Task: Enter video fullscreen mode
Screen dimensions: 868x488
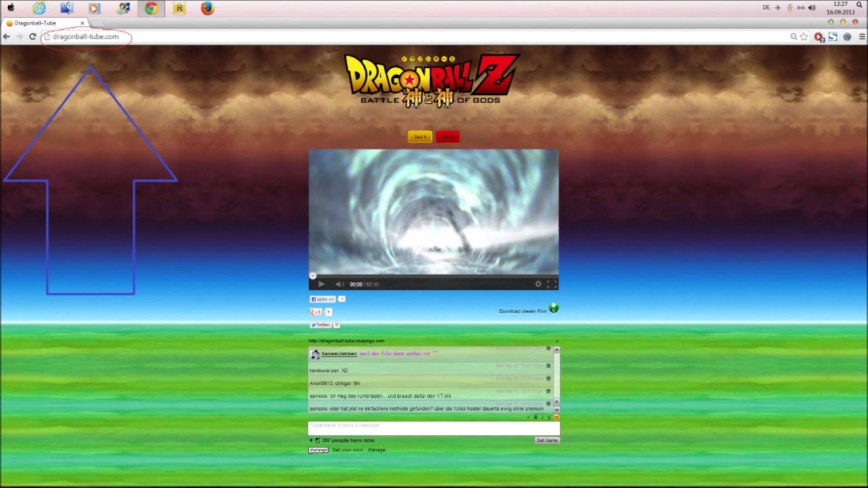Action: pyautogui.click(x=551, y=284)
